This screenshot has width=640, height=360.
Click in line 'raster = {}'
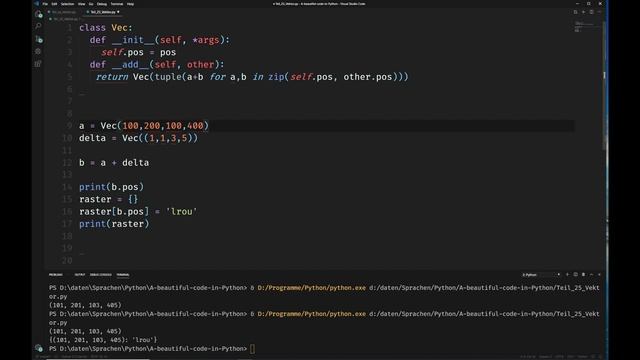pos(109,199)
